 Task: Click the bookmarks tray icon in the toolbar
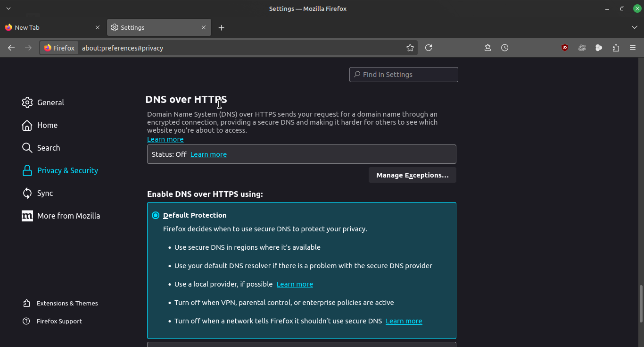487,48
